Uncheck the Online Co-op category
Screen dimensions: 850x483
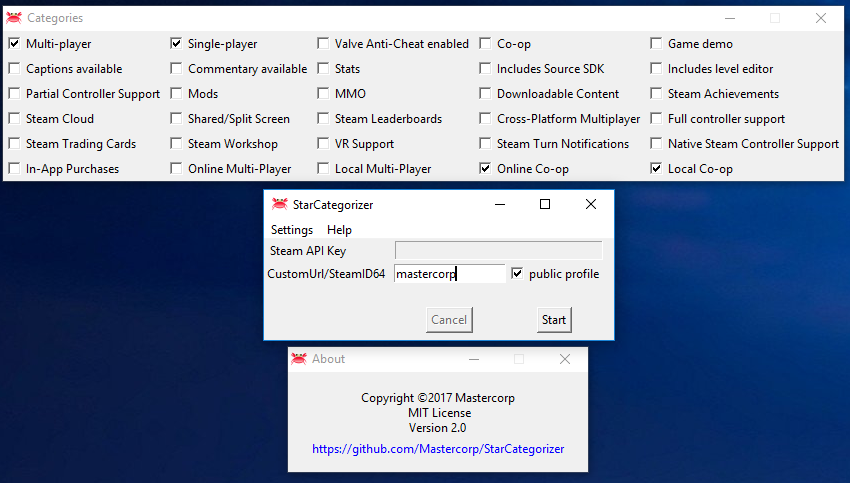click(485, 168)
